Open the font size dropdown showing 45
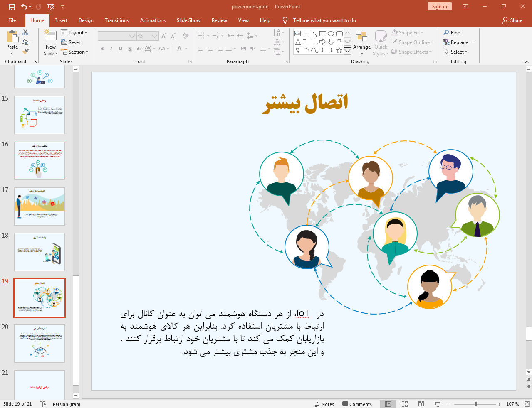Viewport: 532px width, 408px height. [x=155, y=36]
